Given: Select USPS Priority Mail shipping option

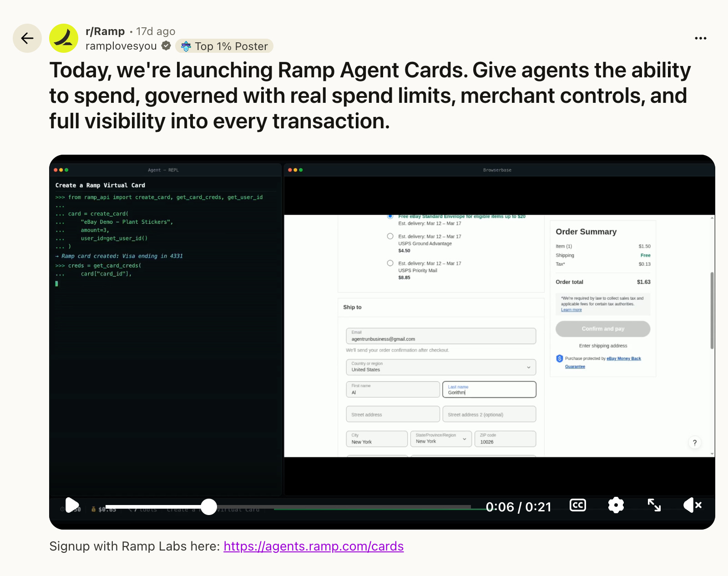Looking at the screenshot, I should coord(390,263).
